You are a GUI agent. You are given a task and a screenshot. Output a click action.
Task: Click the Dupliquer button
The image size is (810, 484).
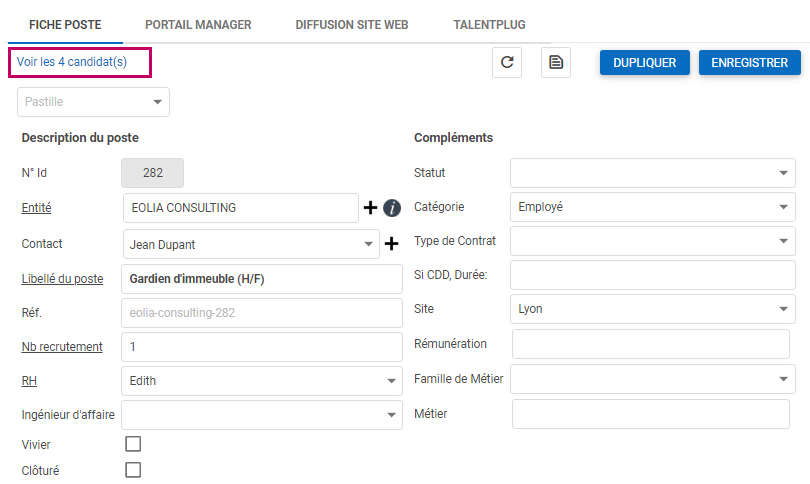[x=645, y=63]
